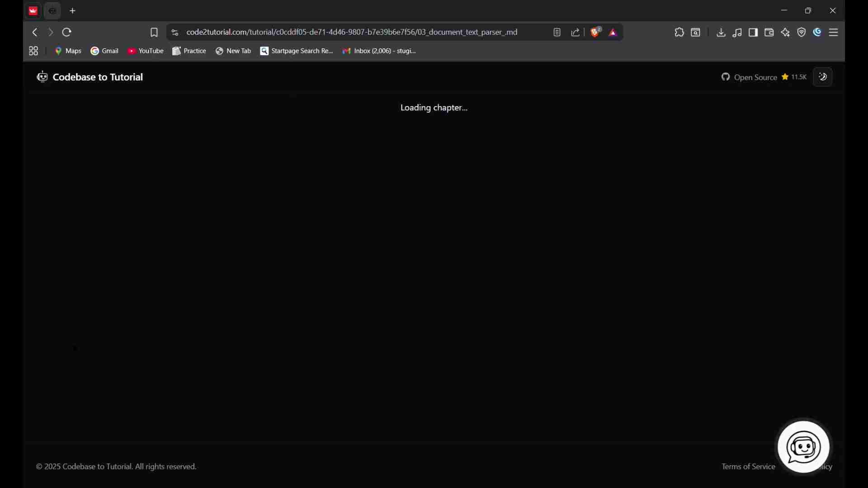Open site settings in address bar
This screenshot has height=488, width=868.
pyautogui.click(x=175, y=33)
